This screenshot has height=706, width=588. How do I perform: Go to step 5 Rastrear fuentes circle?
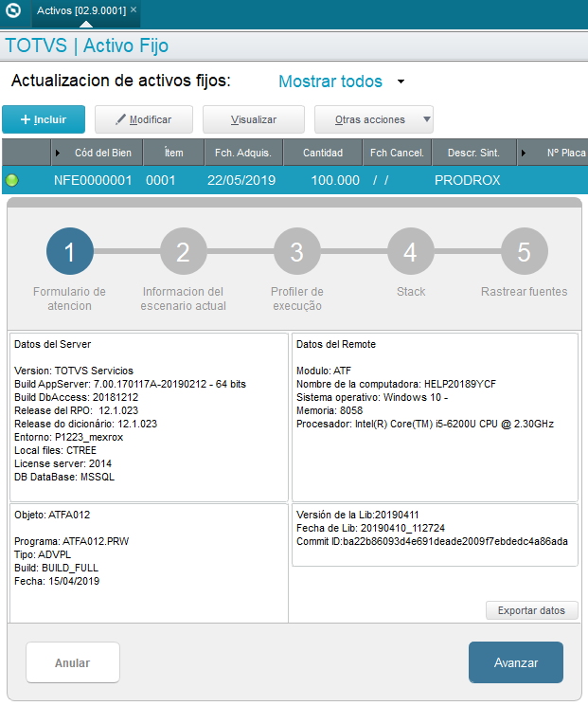(525, 251)
